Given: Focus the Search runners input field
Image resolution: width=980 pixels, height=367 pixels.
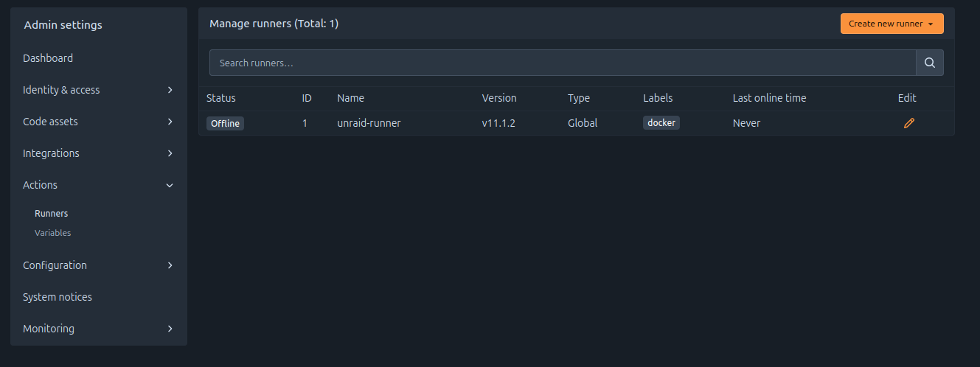Looking at the screenshot, I should [562, 63].
